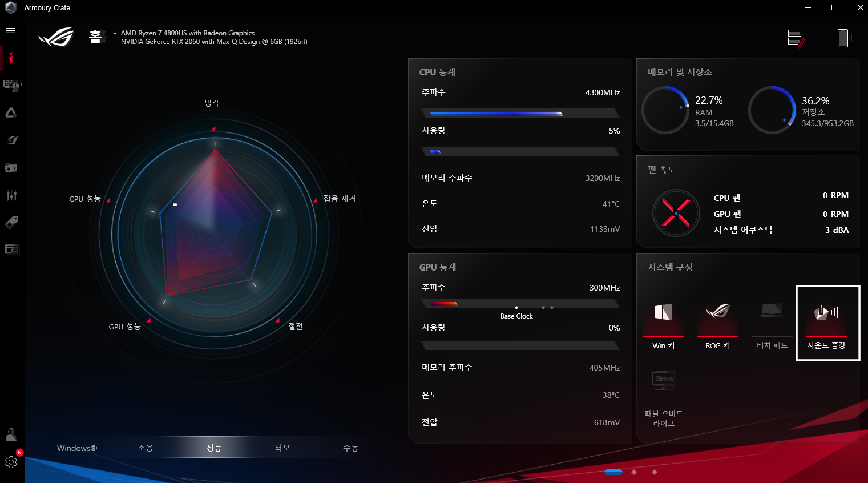
Task: Open the GameVisual sidebar icon
Action: point(11,140)
